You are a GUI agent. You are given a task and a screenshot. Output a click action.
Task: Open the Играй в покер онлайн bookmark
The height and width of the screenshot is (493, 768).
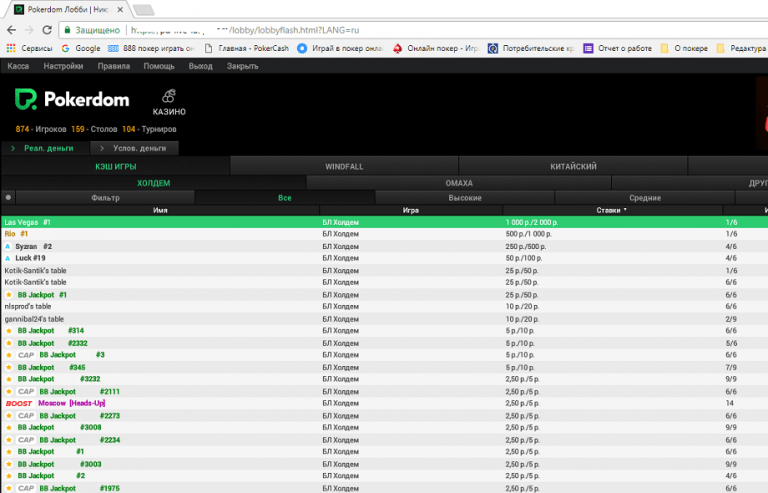341,48
